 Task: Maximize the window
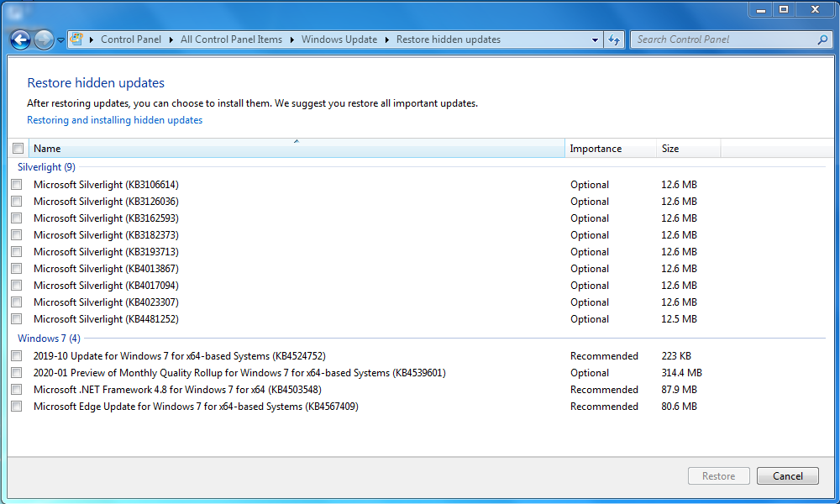click(x=784, y=9)
